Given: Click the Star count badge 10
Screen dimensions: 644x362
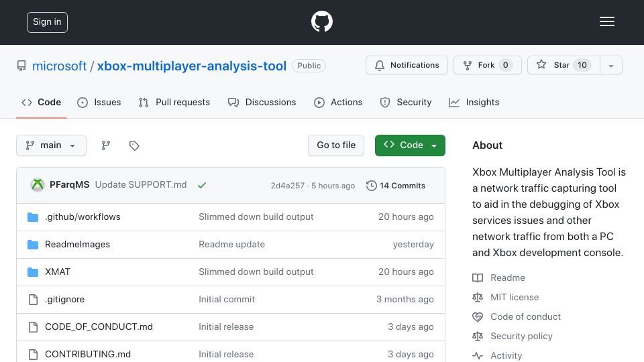Looking at the screenshot, I should pos(582,65).
